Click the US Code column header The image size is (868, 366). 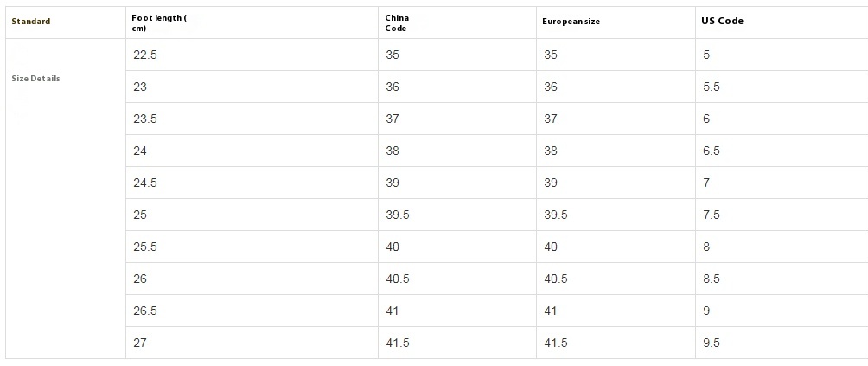pos(723,21)
